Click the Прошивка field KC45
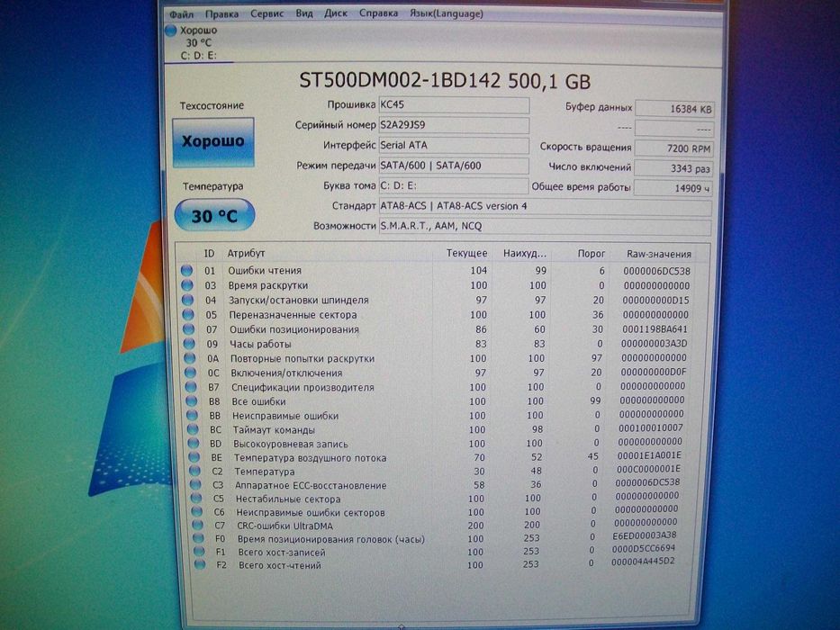840x630 pixels. (454, 105)
